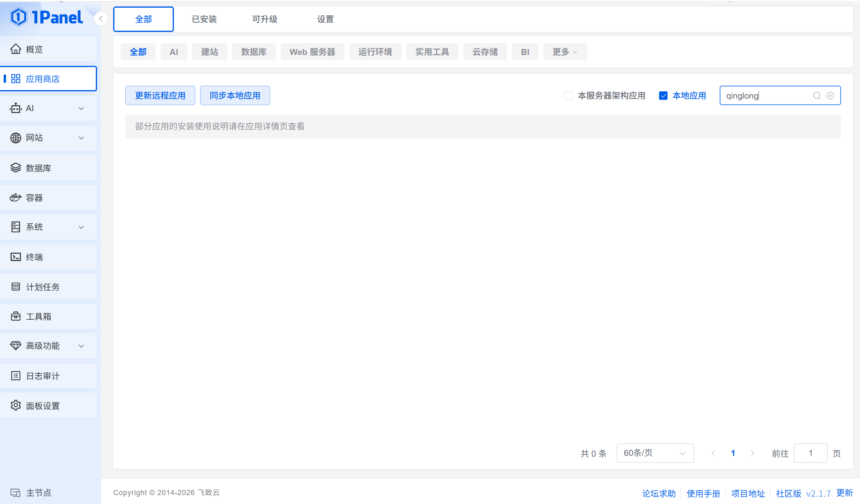Uncheck the 本地应用 checkbox
Viewport: 860px width, 504px height.
click(663, 96)
